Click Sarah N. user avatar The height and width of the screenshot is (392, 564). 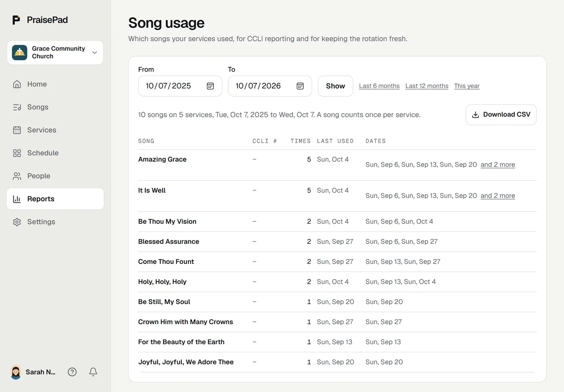pyautogui.click(x=16, y=372)
